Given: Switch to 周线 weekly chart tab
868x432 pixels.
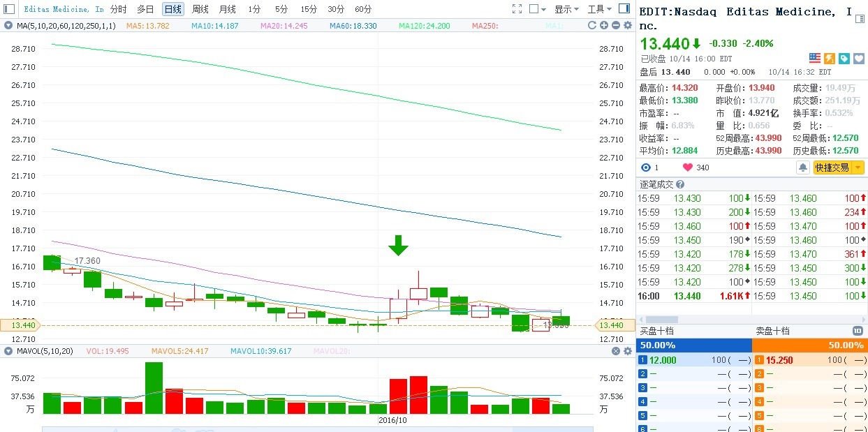Looking at the screenshot, I should (200, 9).
